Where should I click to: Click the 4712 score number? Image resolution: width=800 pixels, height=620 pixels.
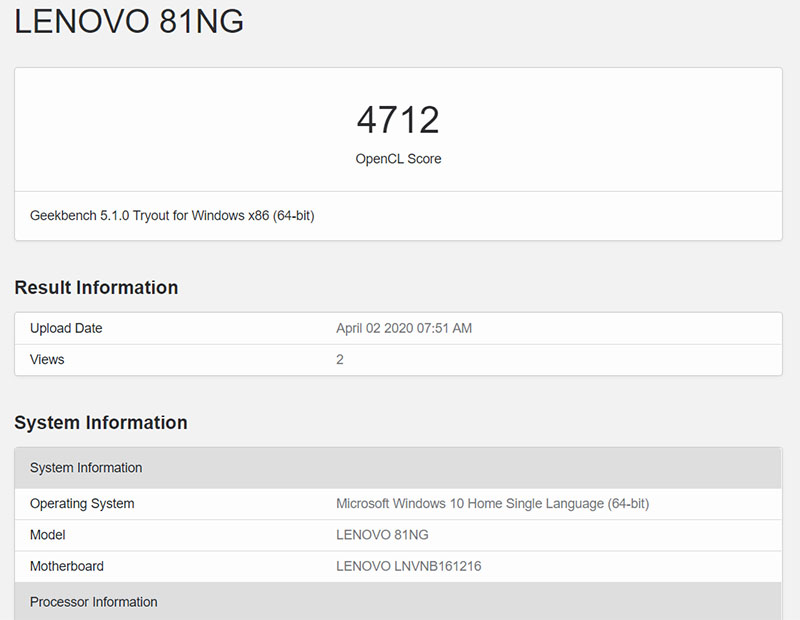click(398, 120)
